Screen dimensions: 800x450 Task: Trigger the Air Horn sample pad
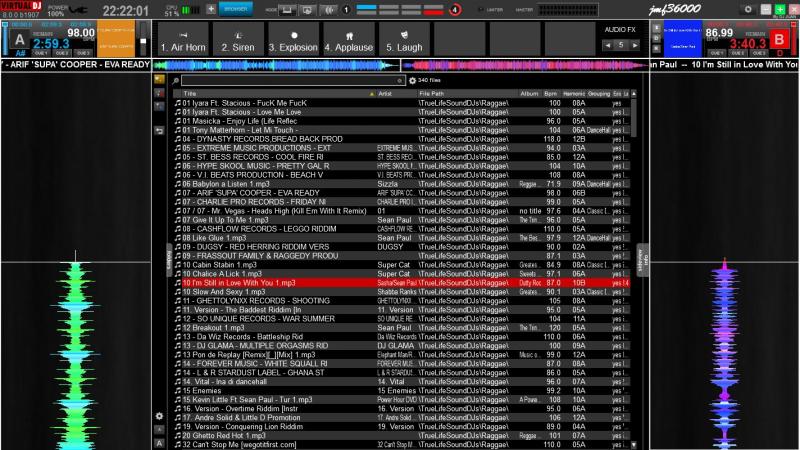(181, 45)
